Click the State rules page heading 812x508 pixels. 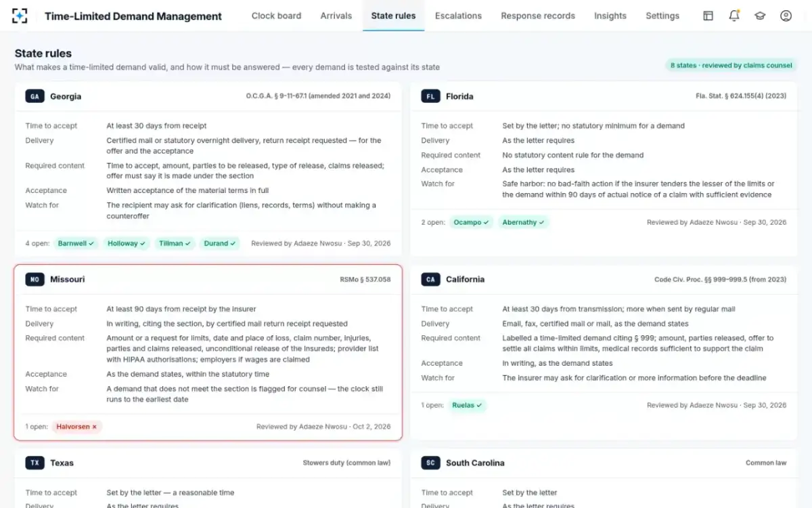43,53
